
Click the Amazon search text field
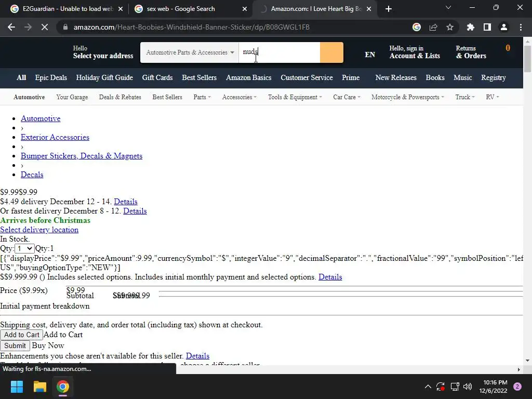[x=279, y=52]
